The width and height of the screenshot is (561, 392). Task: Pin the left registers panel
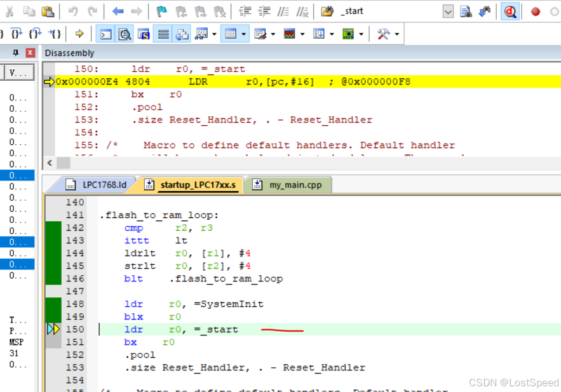pyautogui.click(x=15, y=53)
